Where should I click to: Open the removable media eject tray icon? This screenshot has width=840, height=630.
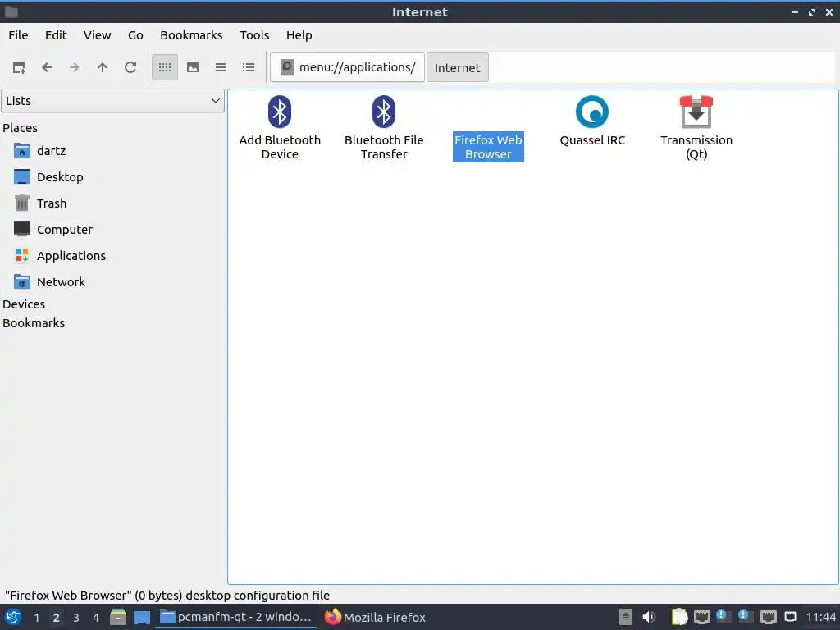coord(626,617)
